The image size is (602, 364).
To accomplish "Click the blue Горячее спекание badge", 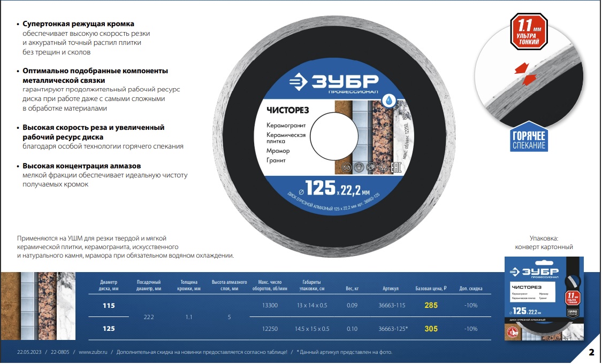I will (529, 137).
